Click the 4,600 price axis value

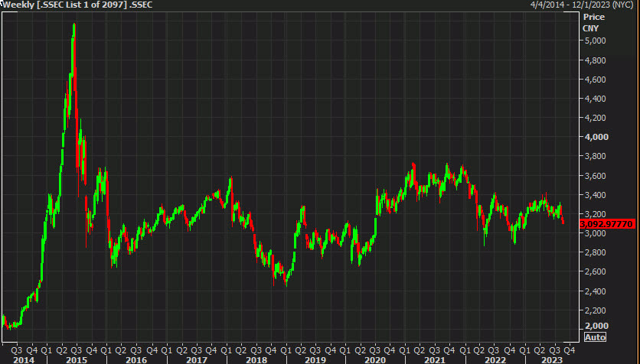click(x=595, y=80)
